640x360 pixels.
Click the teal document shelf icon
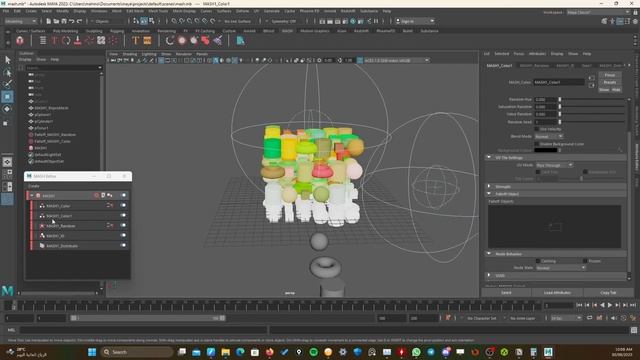(241, 40)
